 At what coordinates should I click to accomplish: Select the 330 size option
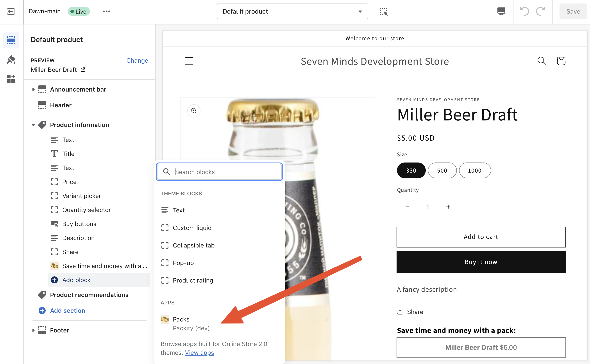point(411,170)
